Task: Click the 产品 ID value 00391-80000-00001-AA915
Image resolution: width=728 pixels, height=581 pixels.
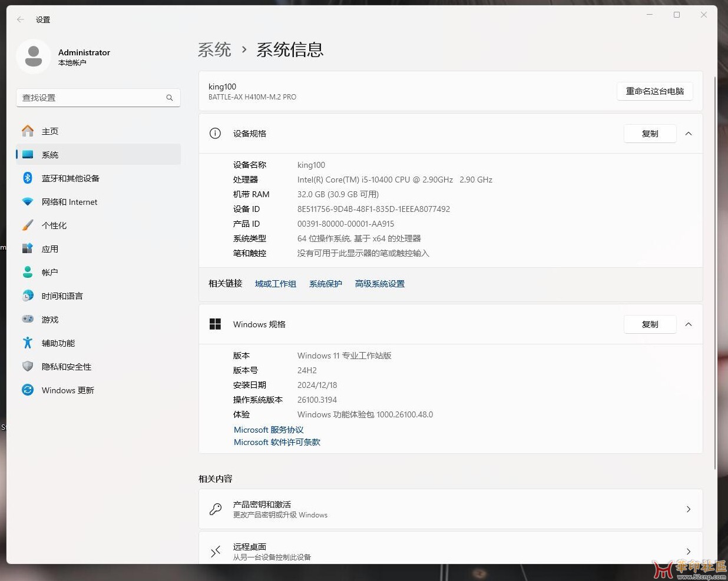Action: tap(346, 224)
